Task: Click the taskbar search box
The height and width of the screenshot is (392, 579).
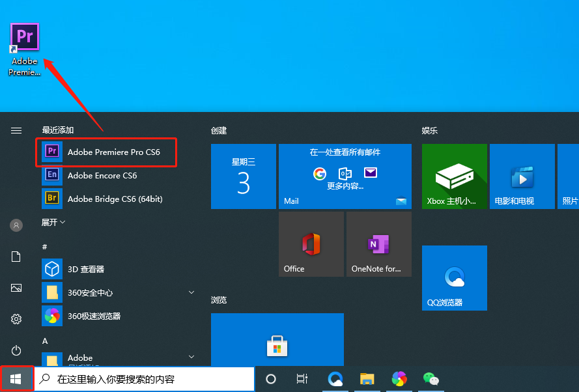Action: (145, 379)
